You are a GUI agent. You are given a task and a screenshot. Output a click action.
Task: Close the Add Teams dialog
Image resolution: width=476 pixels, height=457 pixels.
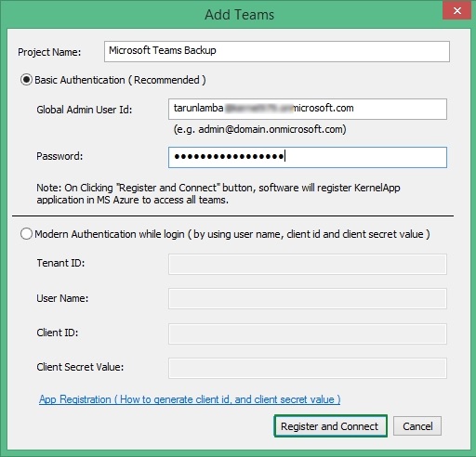click(x=456, y=11)
